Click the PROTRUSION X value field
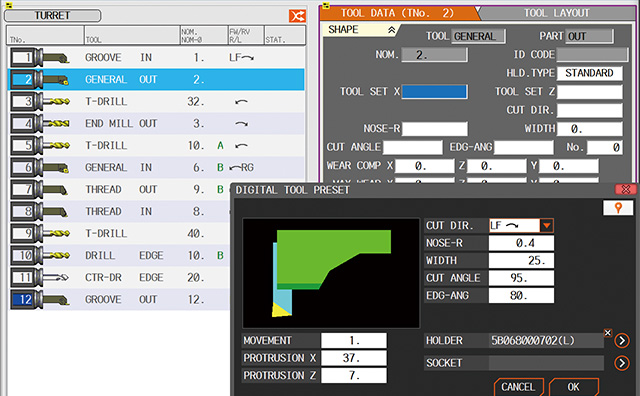Viewport: 640px width, 396px height. (x=353, y=358)
